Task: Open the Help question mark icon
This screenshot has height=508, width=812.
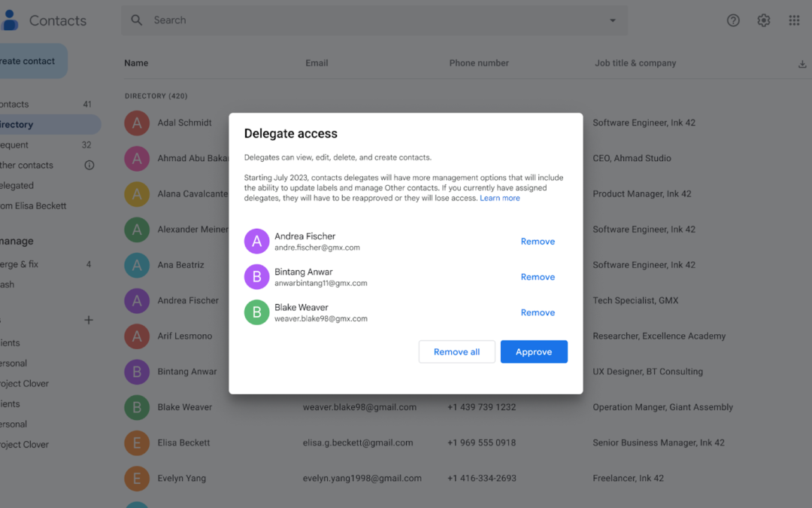Action: 733,20
